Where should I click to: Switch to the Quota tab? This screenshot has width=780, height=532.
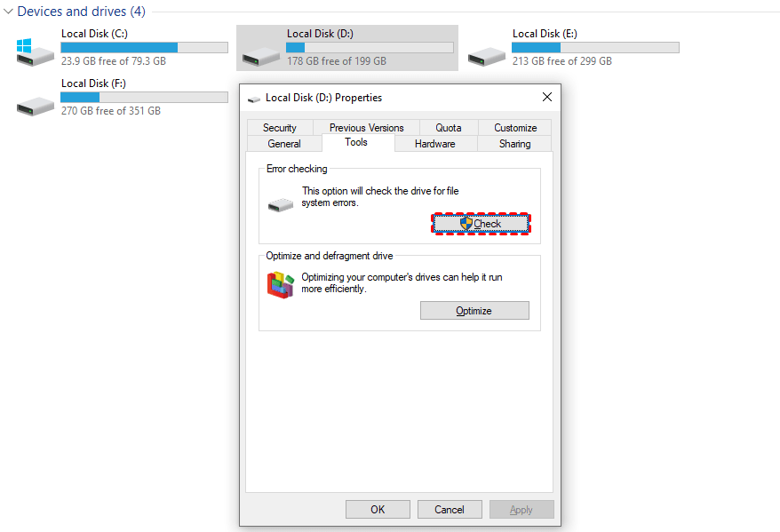(x=449, y=128)
